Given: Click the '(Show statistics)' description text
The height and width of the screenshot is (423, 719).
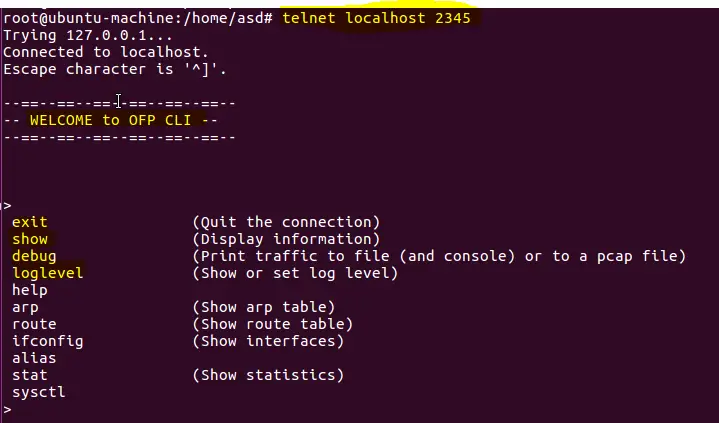Looking at the screenshot, I should (x=268, y=375).
